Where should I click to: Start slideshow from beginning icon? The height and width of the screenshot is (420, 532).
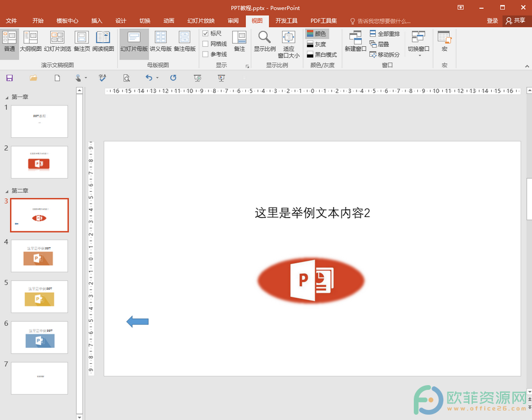[197, 78]
